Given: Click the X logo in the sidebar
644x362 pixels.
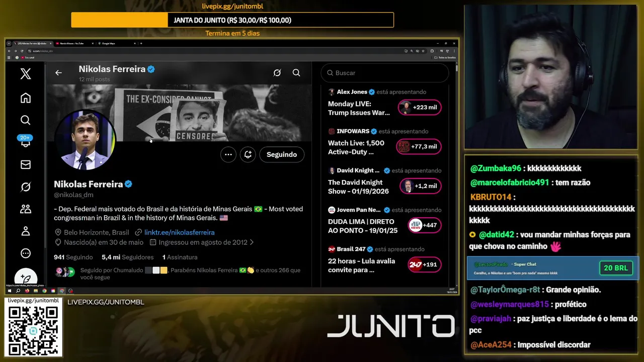Looking at the screenshot, I should pyautogui.click(x=26, y=74).
